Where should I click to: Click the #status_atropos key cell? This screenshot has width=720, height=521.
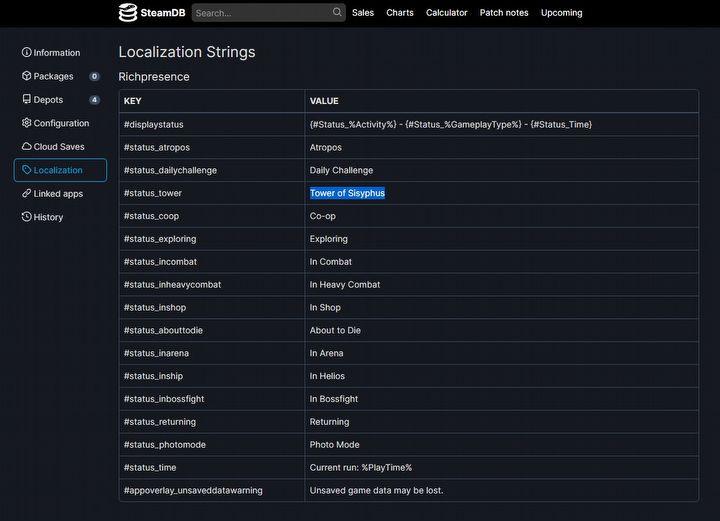click(x=156, y=147)
